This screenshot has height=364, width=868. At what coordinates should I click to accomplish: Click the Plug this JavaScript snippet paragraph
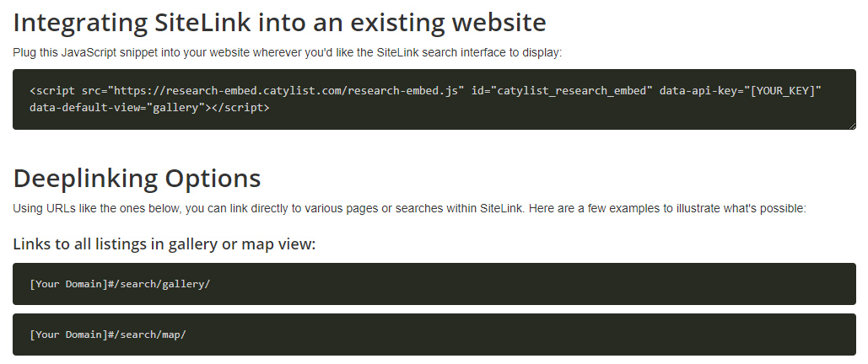288,52
